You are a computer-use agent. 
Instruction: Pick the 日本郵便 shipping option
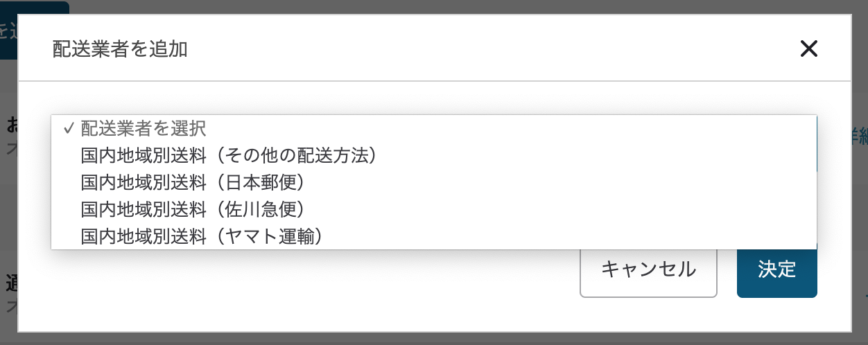193,183
